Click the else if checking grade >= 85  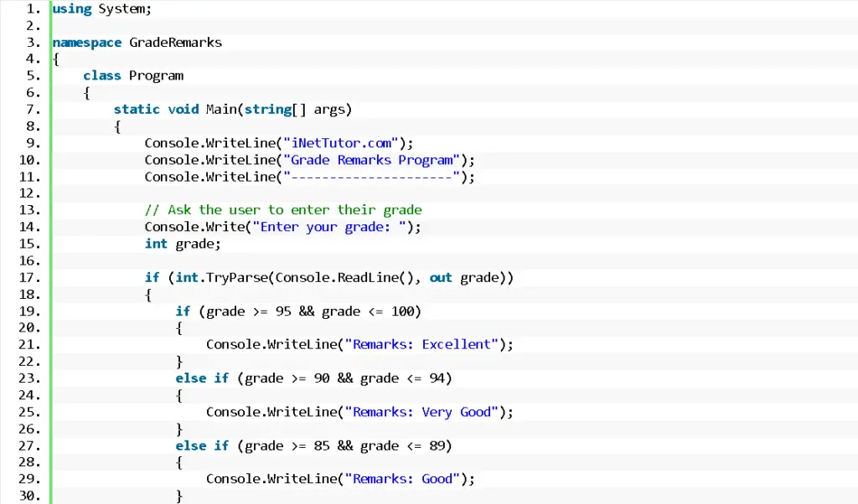pyautogui.click(x=314, y=445)
